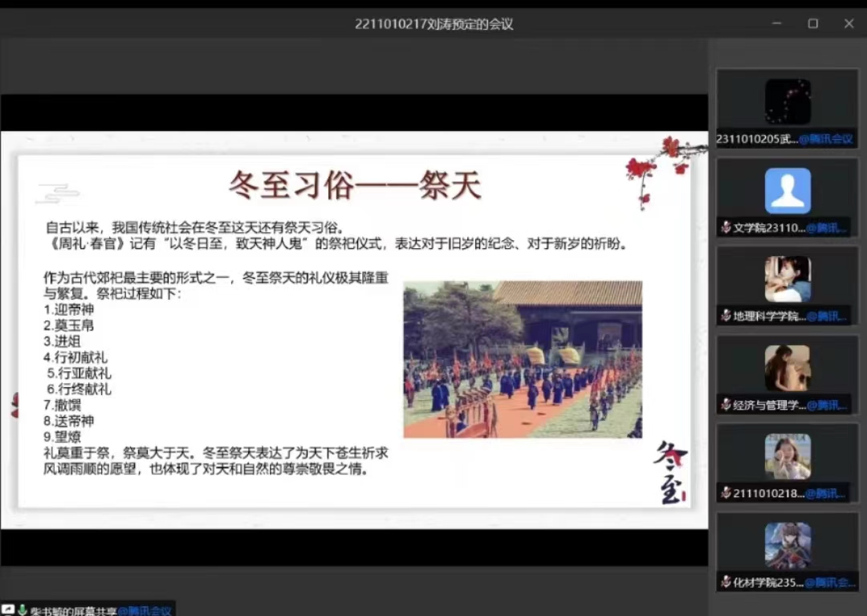Select the 化材学院235 anime character avatar
Image resolution: width=867 pixels, height=616 pixels.
[x=787, y=545]
